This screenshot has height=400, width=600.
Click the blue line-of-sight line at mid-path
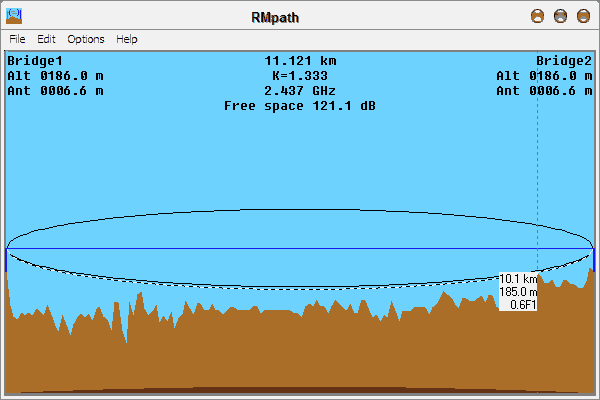click(x=300, y=248)
